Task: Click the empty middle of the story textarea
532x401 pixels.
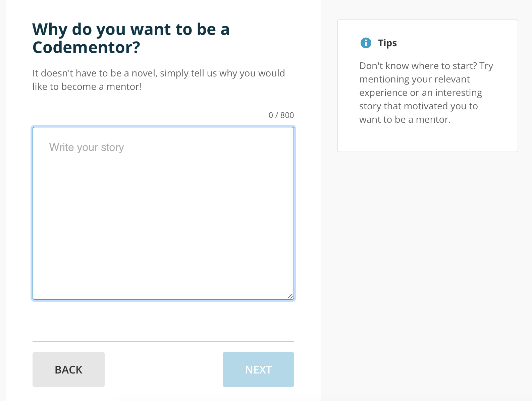Action: pyautogui.click(x=163, y=221)
